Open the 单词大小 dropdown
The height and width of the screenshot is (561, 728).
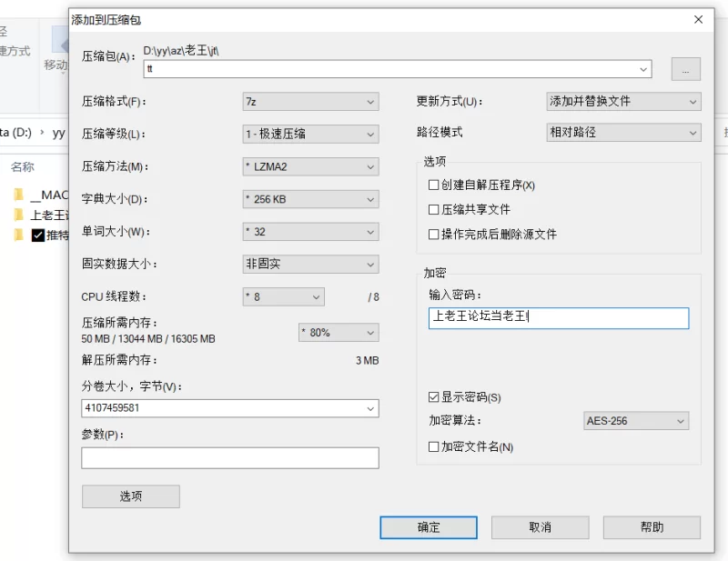tap(309, 232)
